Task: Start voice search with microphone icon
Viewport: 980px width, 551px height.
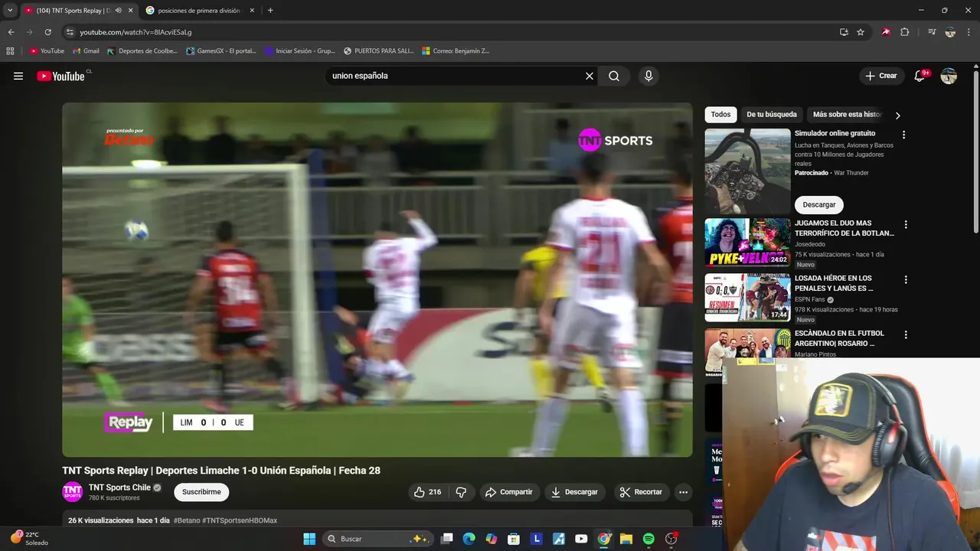Action: [x=648, y=76]
